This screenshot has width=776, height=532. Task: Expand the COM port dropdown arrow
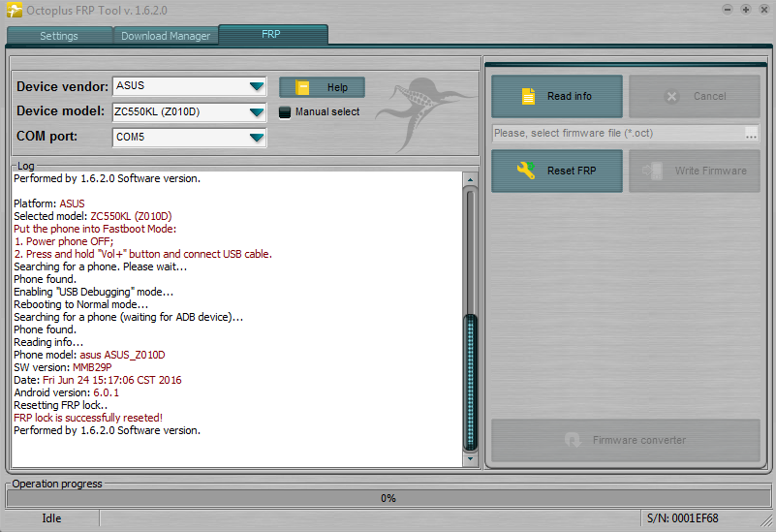tap(257, 137)
